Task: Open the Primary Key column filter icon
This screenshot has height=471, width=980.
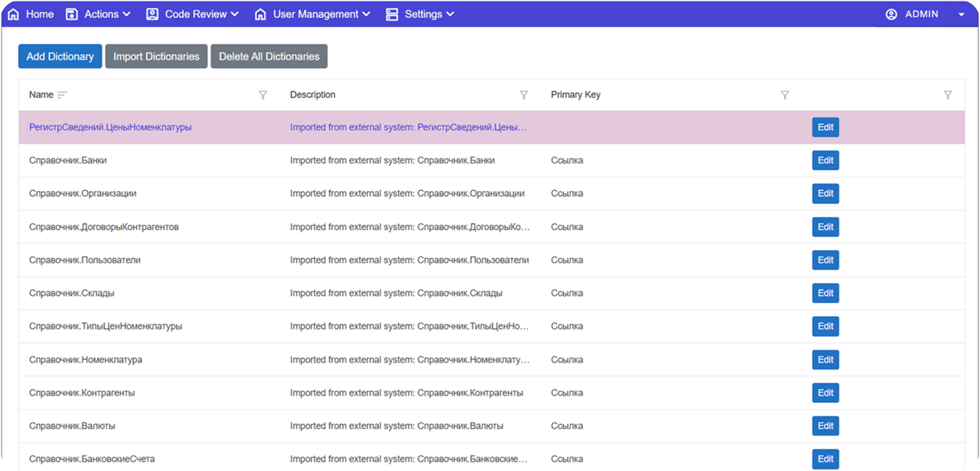Action: [784, 95]
